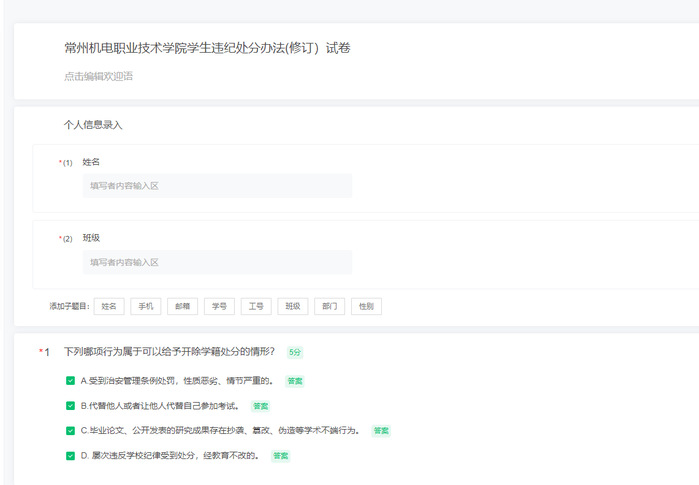This screenshot has height=485, width=699.
Task: Add 姓名 sub-question via 添加子题目 button
Action: pyautogui.click(x=109, y=307)
